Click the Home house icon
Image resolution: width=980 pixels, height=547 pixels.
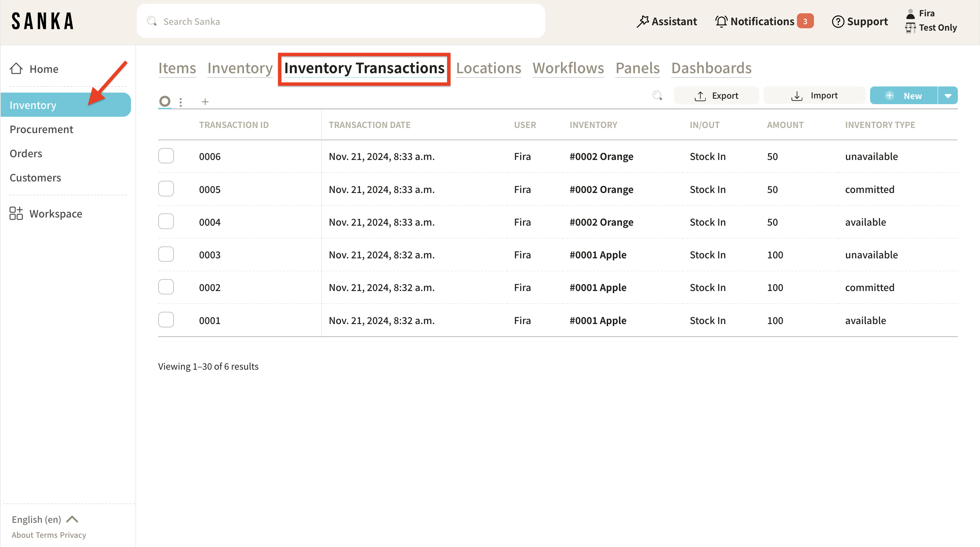[x=16, y=69]
